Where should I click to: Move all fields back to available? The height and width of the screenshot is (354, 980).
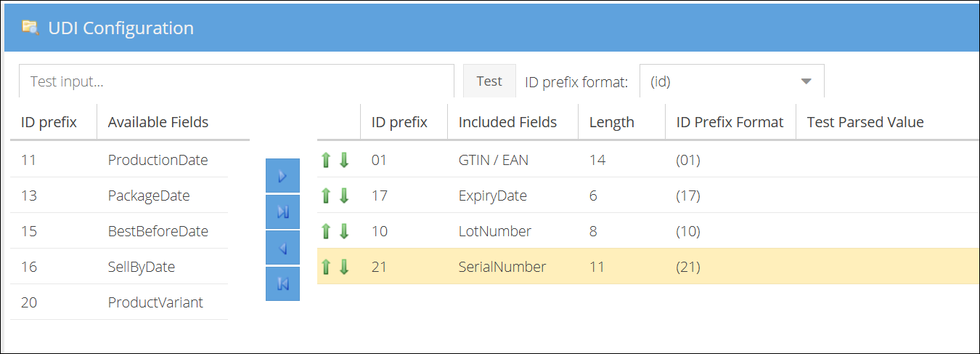click(282, 283)
